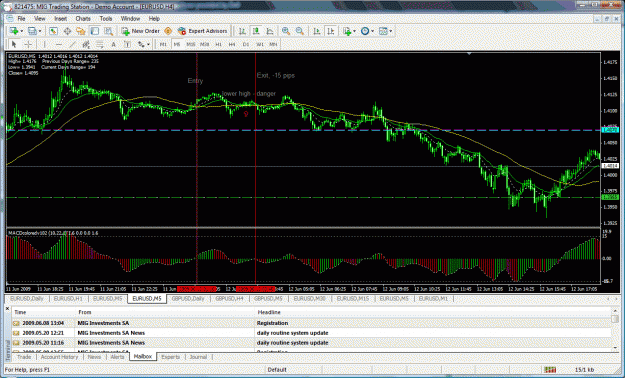Open the Tools menu
This screenshot has width=625, height=378.
click(x=106, y=19)
